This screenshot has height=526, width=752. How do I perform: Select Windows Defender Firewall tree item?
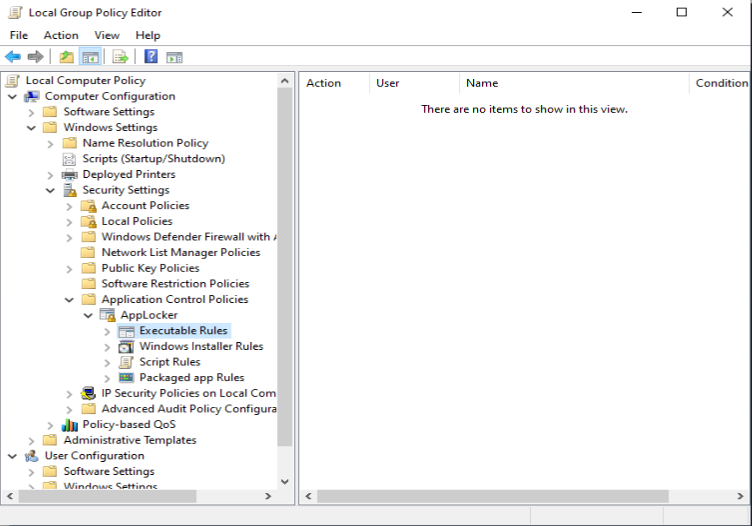coord(188,237)
